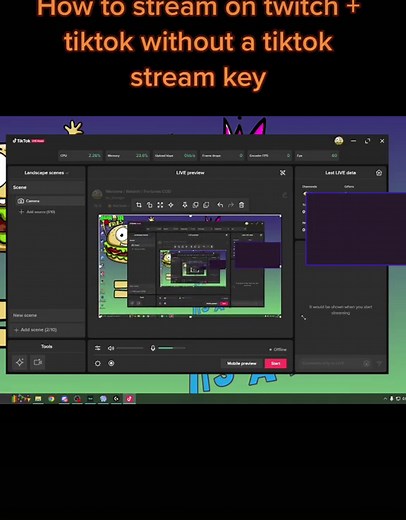Open Chrome from the taskbar
Image resolution: width=406 pixels, height=520 pixels.
[x=51, y=399]
